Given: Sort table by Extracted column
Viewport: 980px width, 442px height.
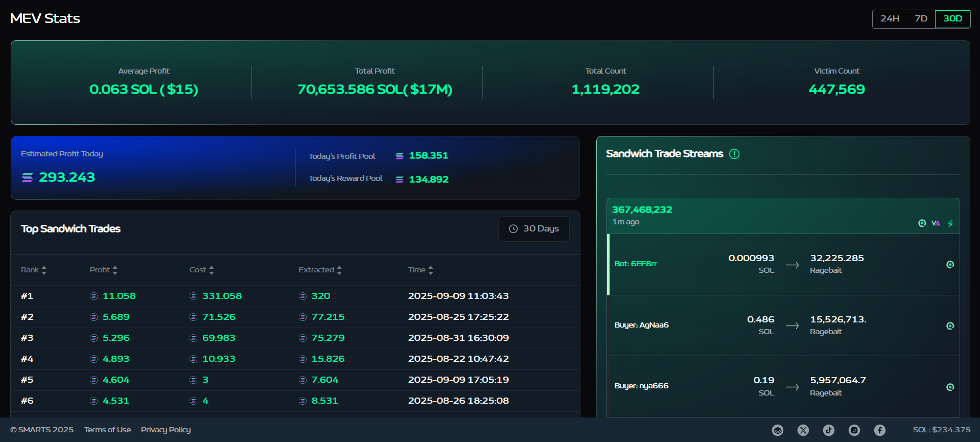Looking at the screenshot, I should tap(320, 270).
